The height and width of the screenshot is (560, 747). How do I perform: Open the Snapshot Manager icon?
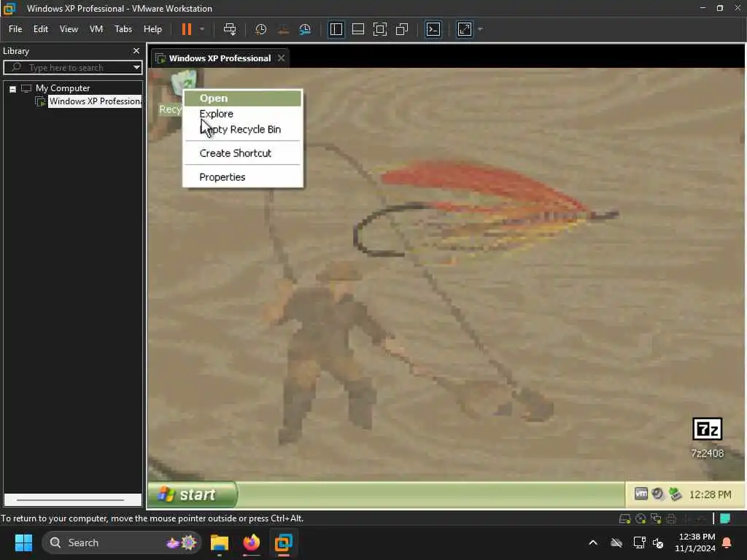click(305, 29)
